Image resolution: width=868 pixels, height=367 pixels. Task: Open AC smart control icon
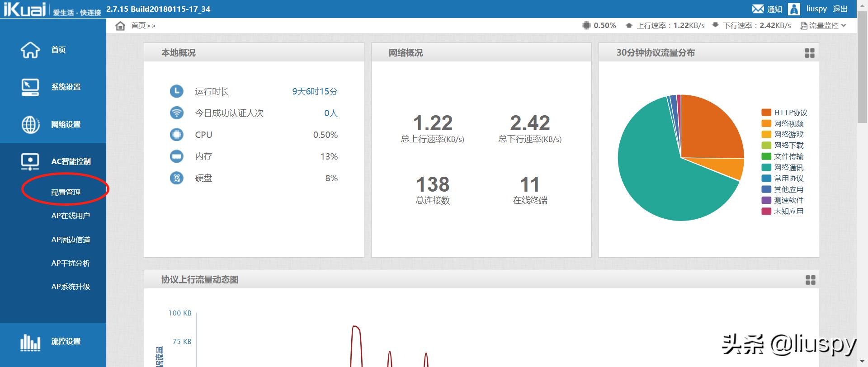30,161
